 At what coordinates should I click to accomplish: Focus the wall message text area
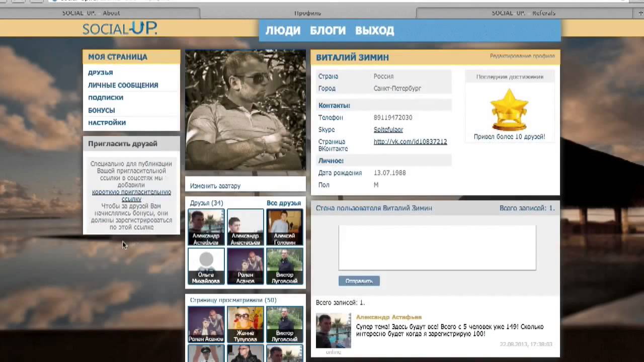(437, 247)
